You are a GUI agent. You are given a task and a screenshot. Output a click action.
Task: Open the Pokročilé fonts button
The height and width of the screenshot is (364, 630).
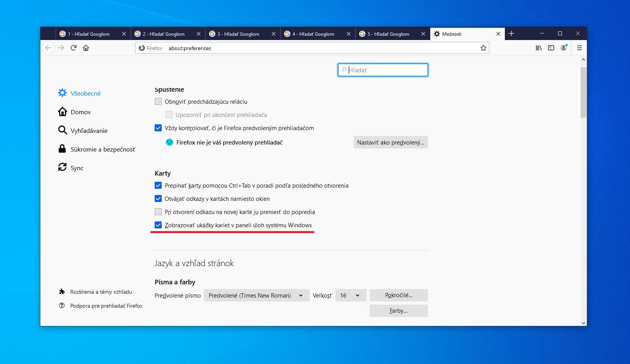[399, 295]
